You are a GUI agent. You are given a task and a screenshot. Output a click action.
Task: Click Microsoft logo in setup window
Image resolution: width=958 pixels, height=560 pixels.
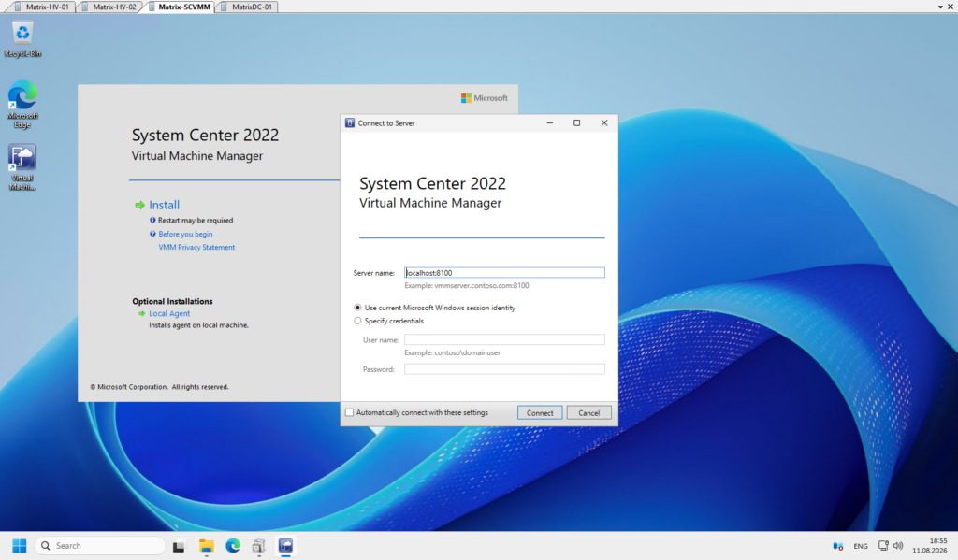(x=484, y=98)
